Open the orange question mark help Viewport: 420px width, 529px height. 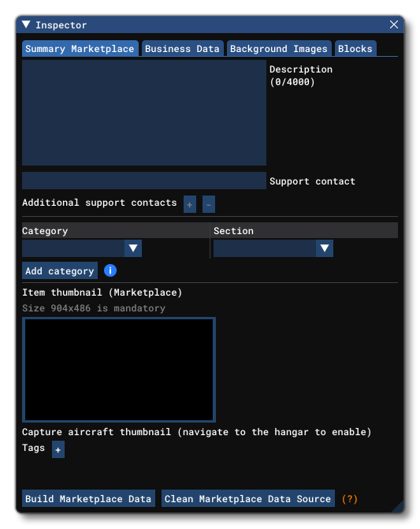350,498
